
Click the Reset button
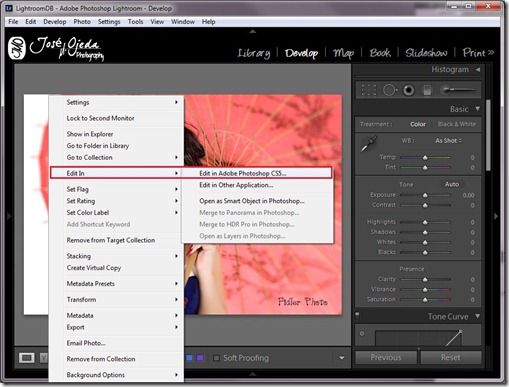point(451,358)
